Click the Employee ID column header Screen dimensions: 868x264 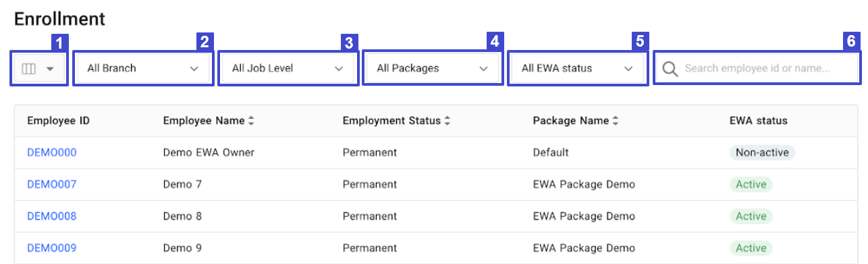58,121
